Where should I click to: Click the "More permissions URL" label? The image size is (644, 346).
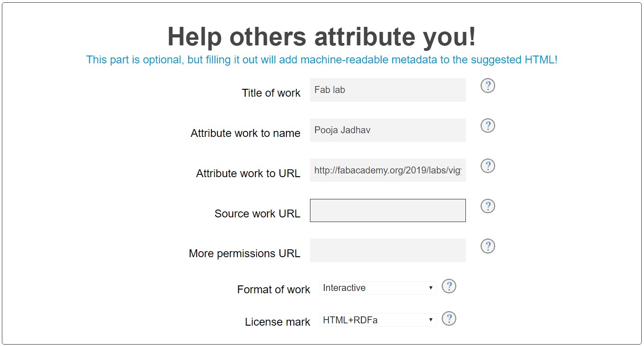click(x=244, y=254)
